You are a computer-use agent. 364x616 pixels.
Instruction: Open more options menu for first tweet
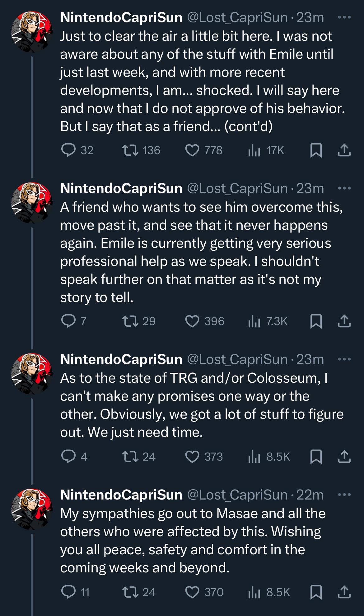click(344, 17)
